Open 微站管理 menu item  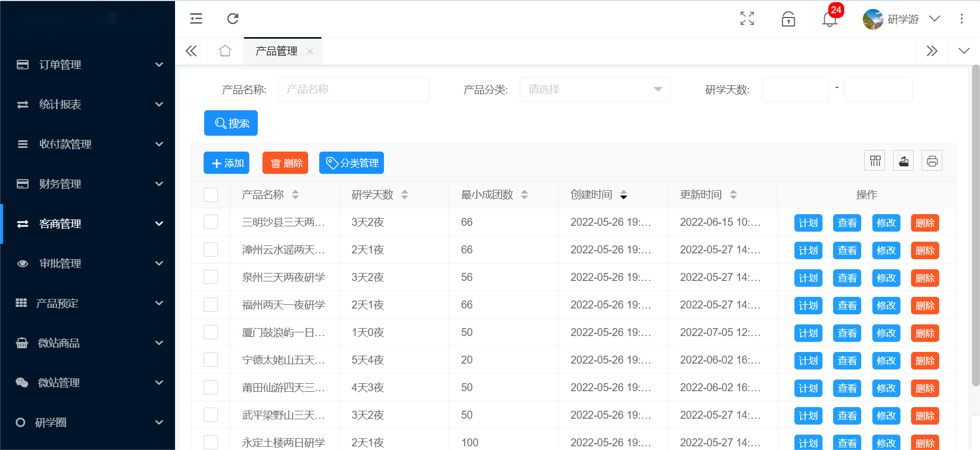(x=87, y=383)
